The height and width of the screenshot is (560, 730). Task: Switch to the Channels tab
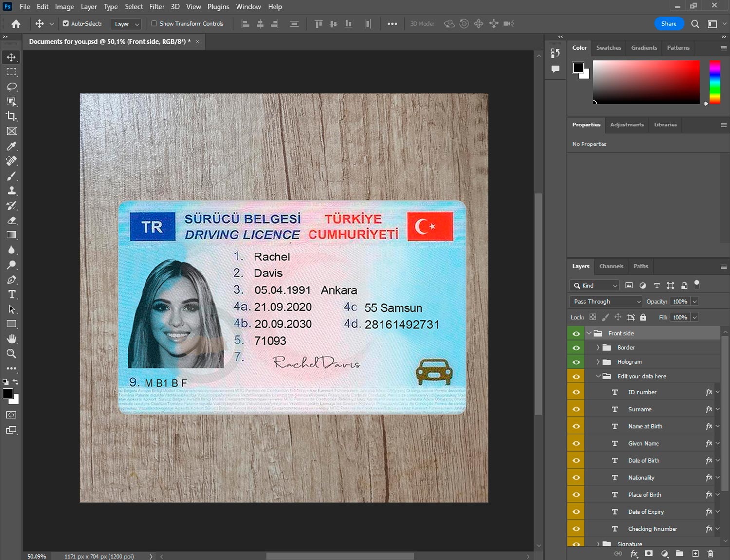point(611,266)
